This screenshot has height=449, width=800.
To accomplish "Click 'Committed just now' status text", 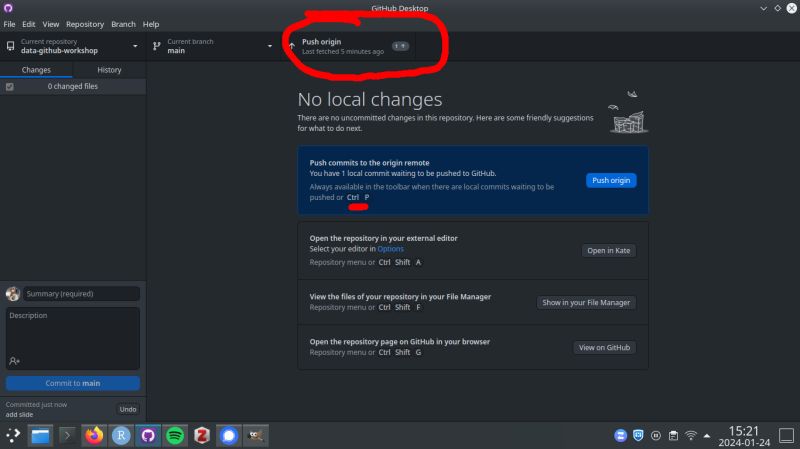I will 36,405.
